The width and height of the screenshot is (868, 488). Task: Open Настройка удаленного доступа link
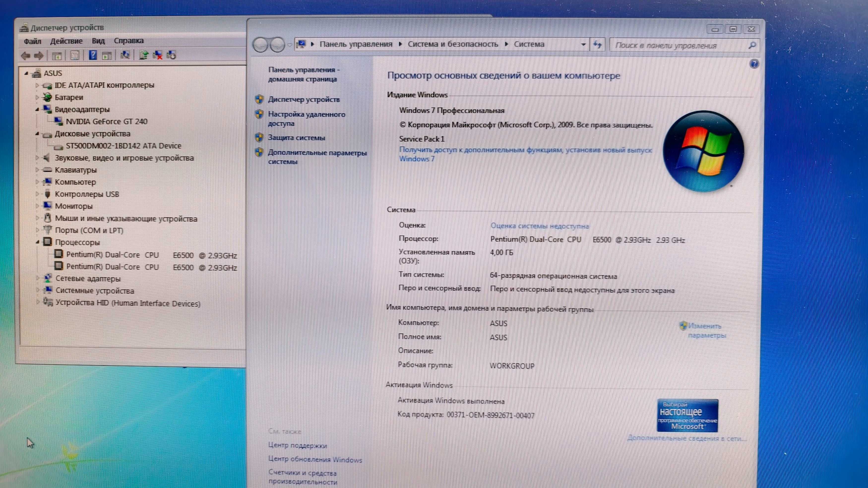[x=306, y=118]
